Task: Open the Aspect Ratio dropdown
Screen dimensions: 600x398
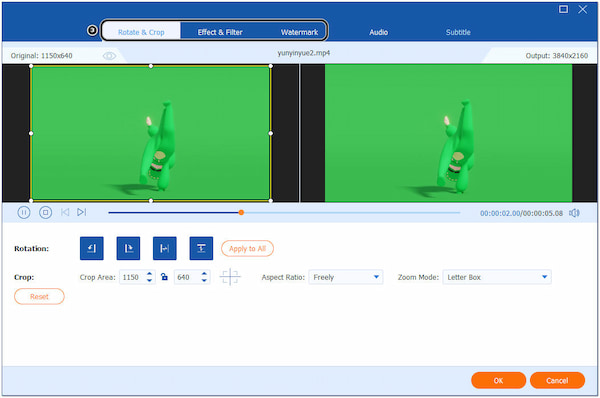Action: click(346, 277)
